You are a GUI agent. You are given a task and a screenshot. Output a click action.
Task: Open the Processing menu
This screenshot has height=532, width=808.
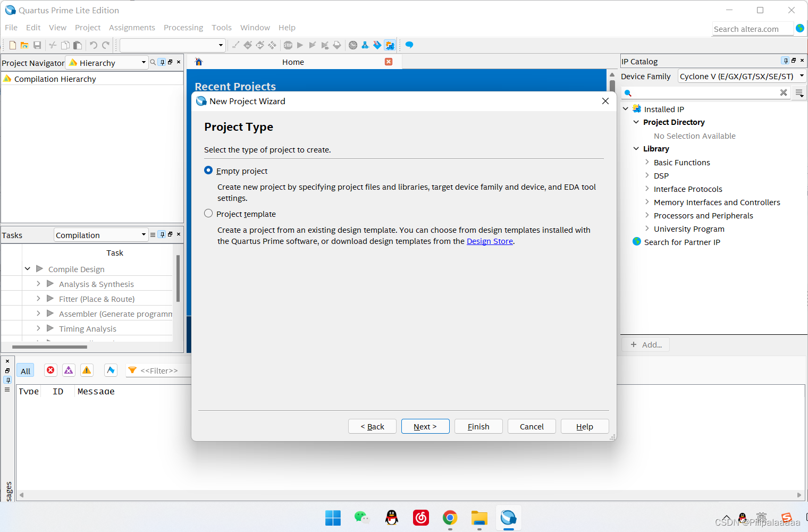pyautogui.click(x=183, y=28)
